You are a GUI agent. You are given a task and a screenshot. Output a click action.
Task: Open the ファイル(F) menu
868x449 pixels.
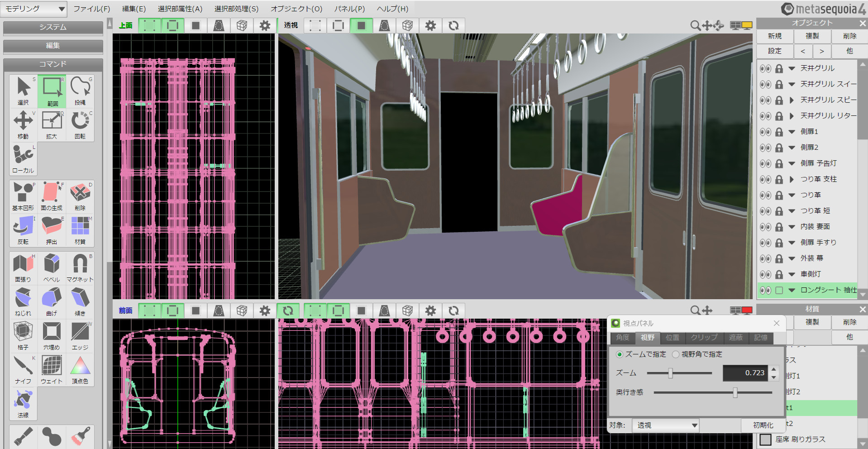click(x=92, y=9)
